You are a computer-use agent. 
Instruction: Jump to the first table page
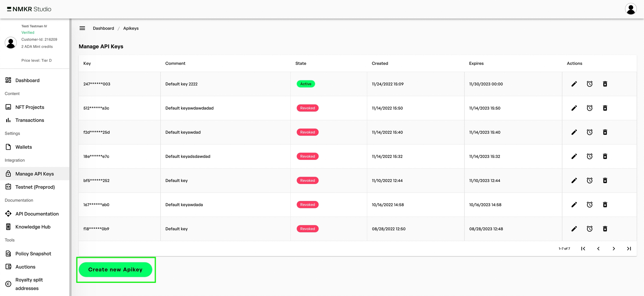click(583, 248)
